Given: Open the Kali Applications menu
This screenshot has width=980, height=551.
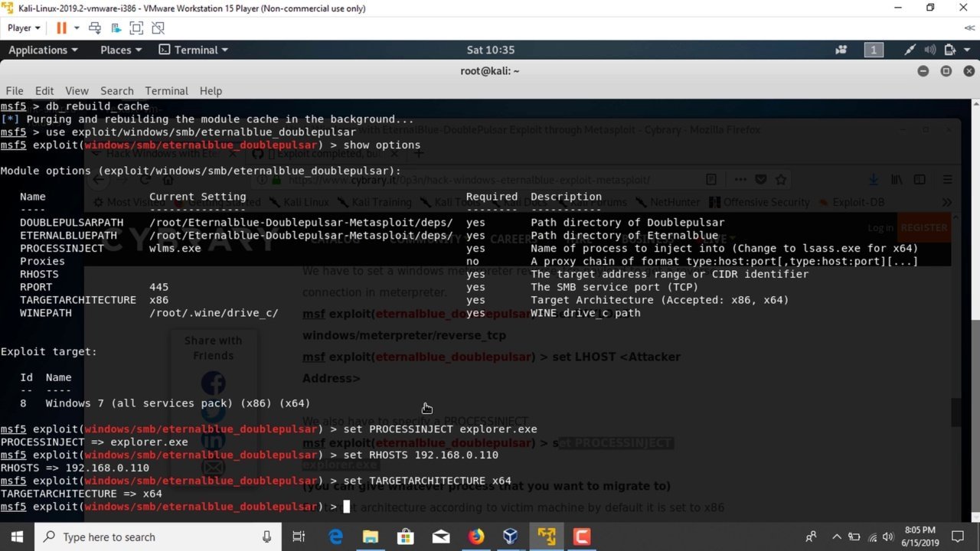Looking at the screenshot, I should tap(43, 50).
